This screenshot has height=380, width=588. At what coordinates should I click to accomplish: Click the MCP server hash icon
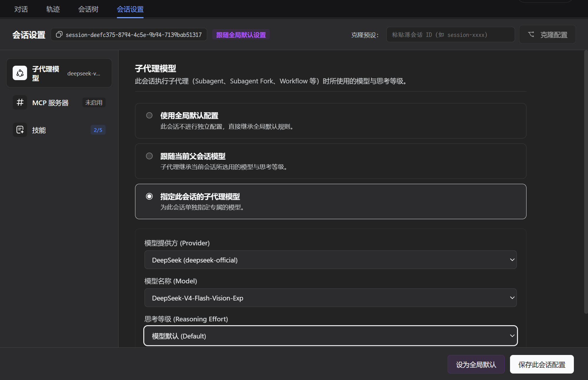click(x=20, y=103)
